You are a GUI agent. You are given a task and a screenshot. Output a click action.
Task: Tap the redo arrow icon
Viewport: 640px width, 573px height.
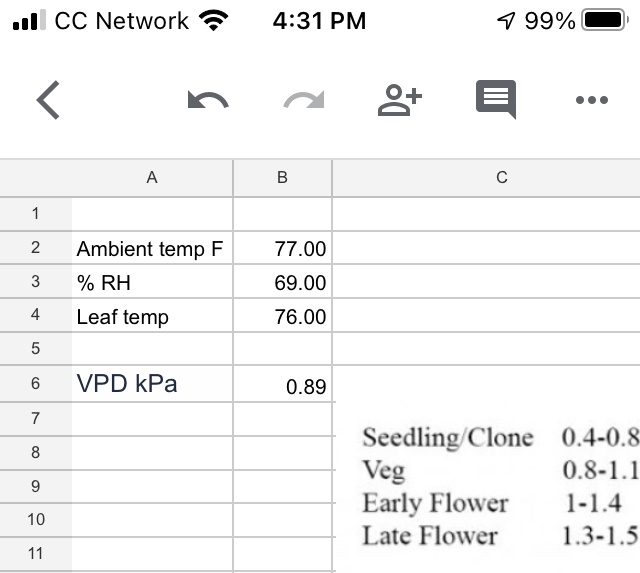[304, 100]
